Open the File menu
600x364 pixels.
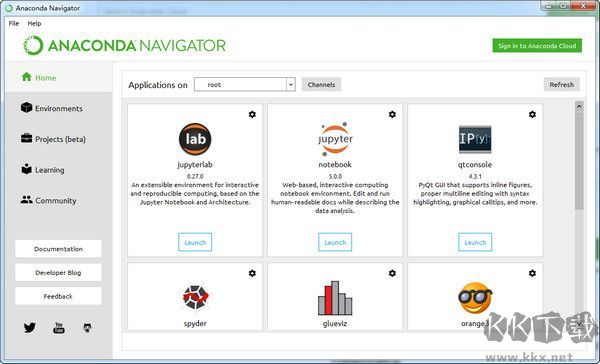[x=14, y=23]
